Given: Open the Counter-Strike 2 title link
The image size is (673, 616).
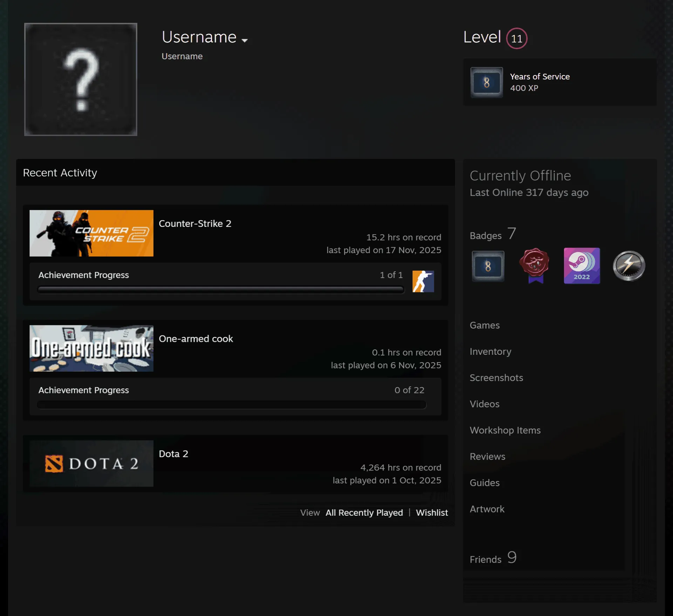Looking at the screenshot, I should tap(195, 224).
